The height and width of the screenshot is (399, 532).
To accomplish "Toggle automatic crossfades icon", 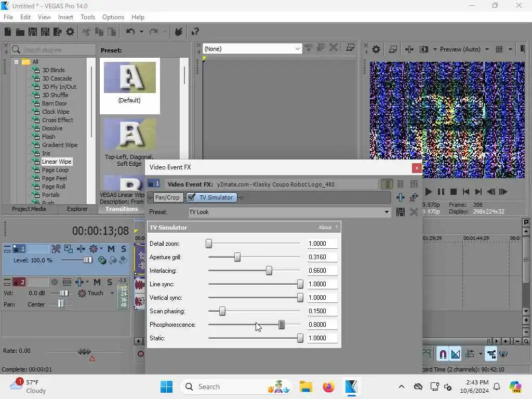I will coord(456,354).
